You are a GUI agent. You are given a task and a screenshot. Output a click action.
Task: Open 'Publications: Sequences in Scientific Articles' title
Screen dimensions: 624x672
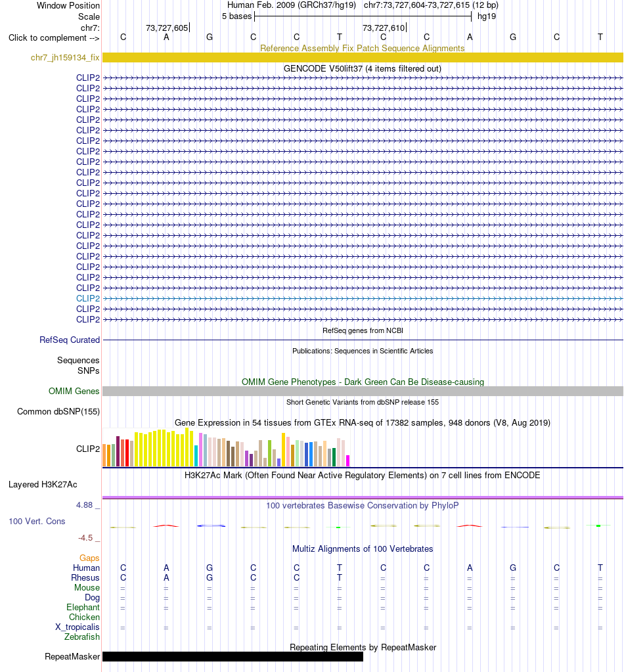coord(363,351)
